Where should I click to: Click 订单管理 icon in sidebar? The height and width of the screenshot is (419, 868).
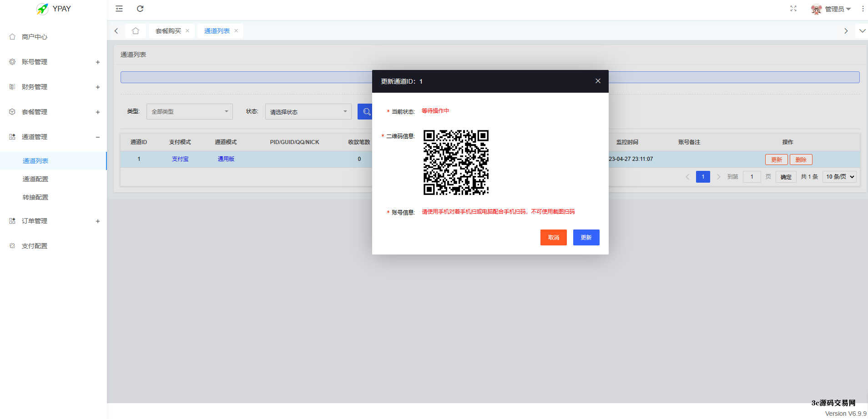coord(12,221)
